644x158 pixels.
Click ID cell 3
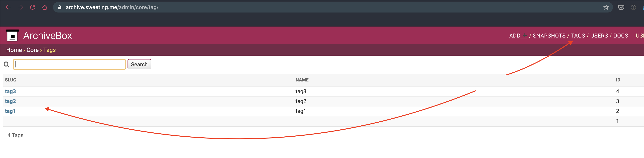pyautogui.click(x=618, y=101)
